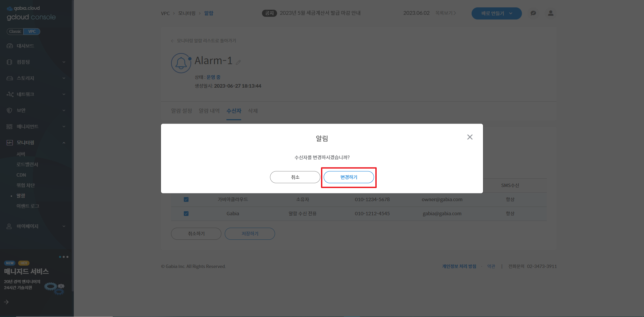Click the 매니지드 서비스 banner title

[26, 271]
